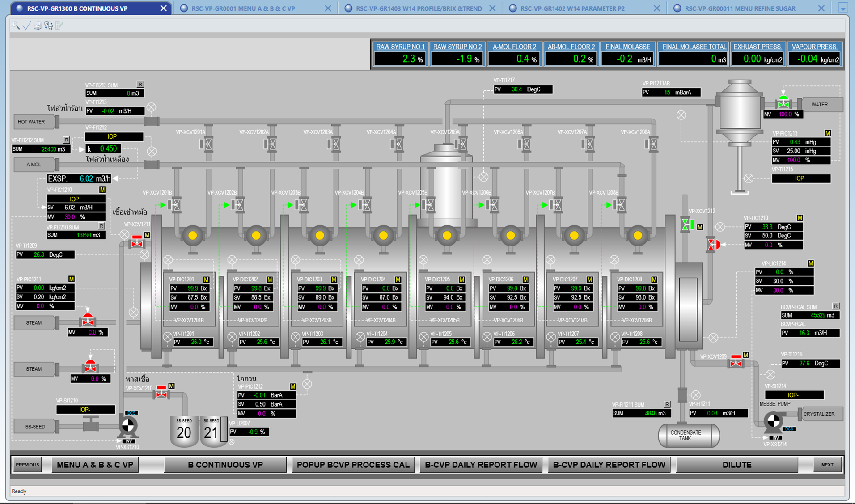The height and width of the screenshot is (504, 855).
Task: Open the tab list dropdown arrow
Action: click(x=842, y=8)
